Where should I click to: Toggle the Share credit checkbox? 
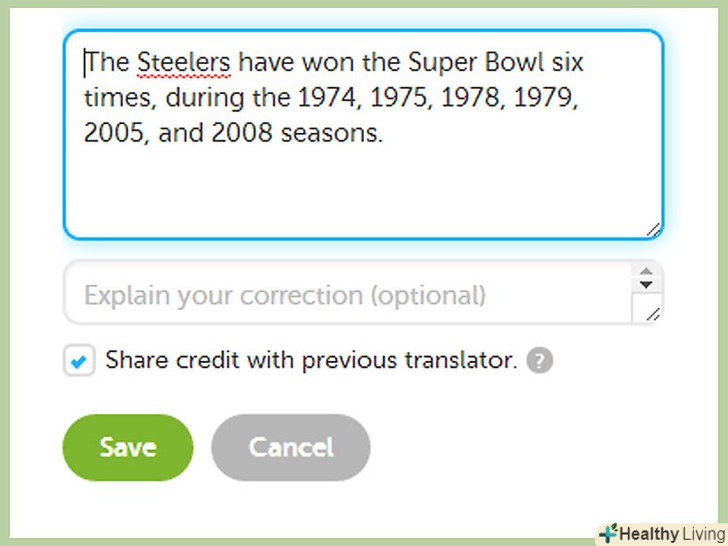(79, 361)
